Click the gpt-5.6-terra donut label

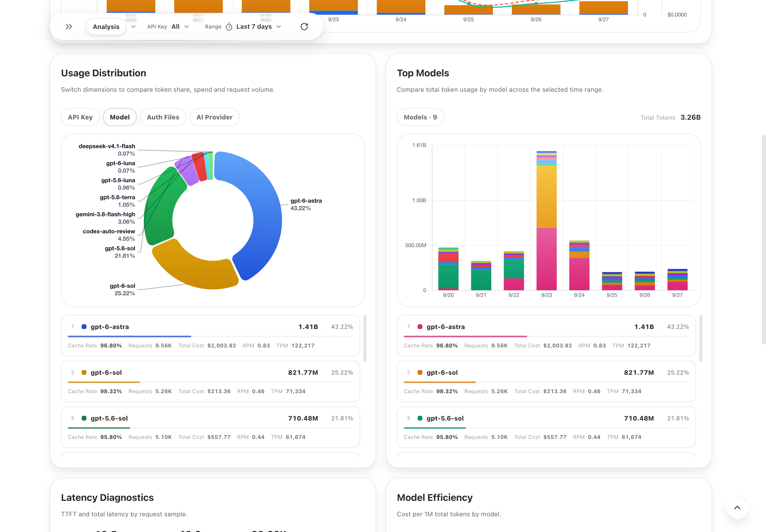pos(117,201)
